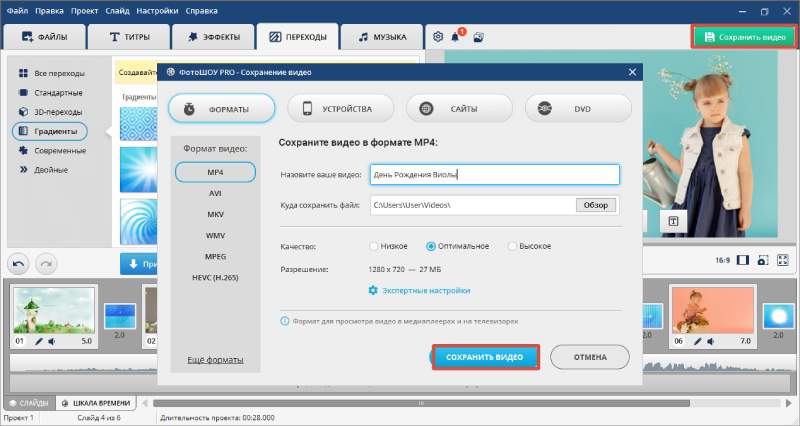Click the sound icon on slide 06

(710, 341)
